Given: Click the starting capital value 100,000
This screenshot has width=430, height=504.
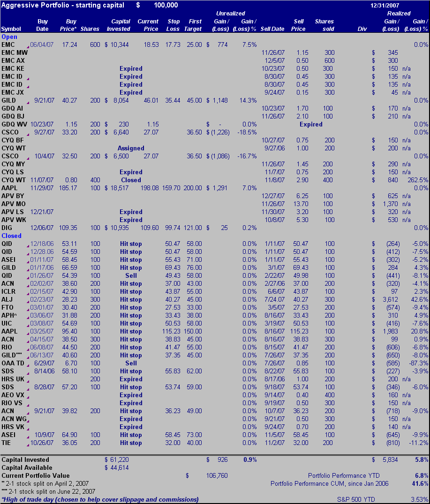Looking at the screenshot, I should [166, 5].
